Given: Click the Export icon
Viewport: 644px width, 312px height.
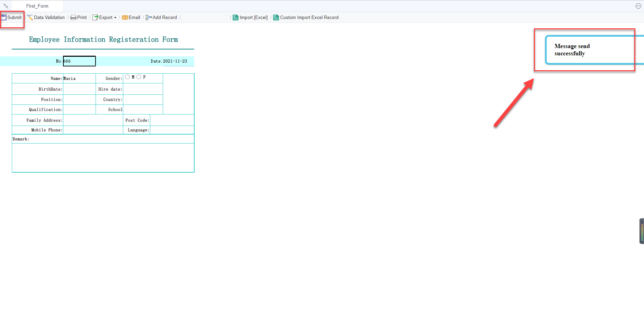Looking at the screenshot, I should (95, 18).
